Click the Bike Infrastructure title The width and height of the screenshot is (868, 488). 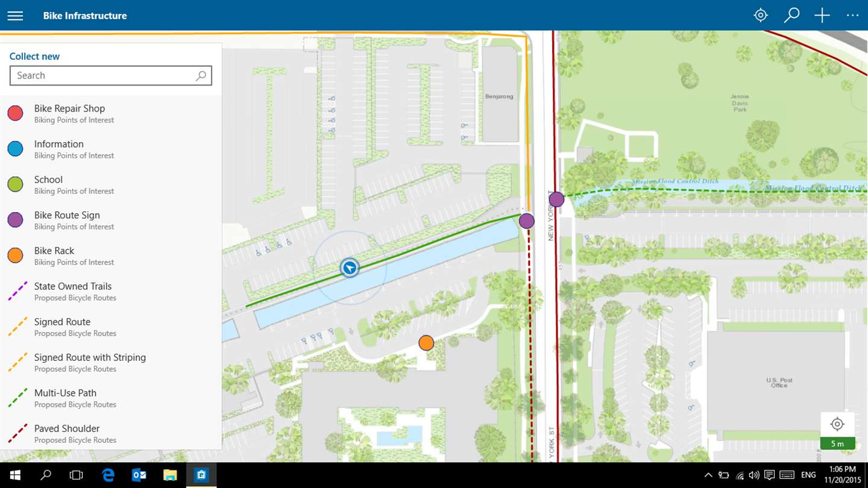coord(85,16)
